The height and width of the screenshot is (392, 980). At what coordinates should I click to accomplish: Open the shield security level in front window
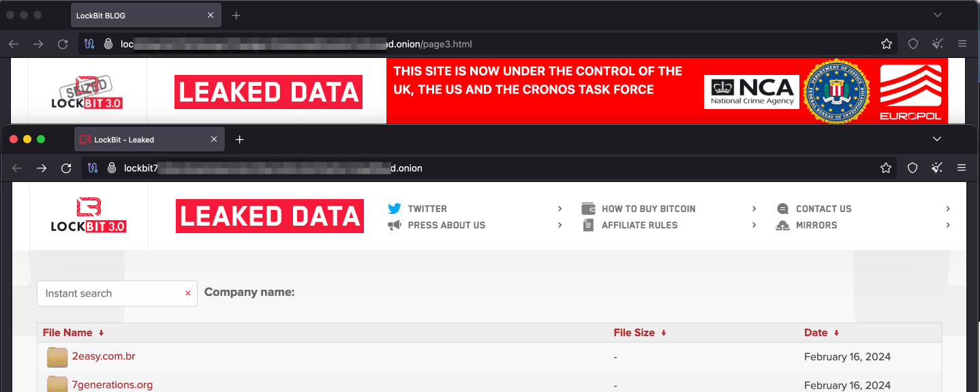point(913,168)
